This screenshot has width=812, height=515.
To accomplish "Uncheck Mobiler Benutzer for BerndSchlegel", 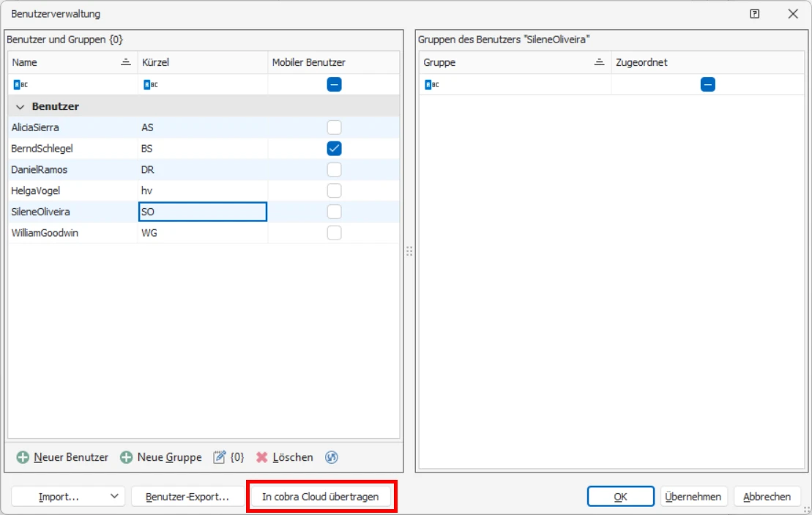I will tap(335, 148).
